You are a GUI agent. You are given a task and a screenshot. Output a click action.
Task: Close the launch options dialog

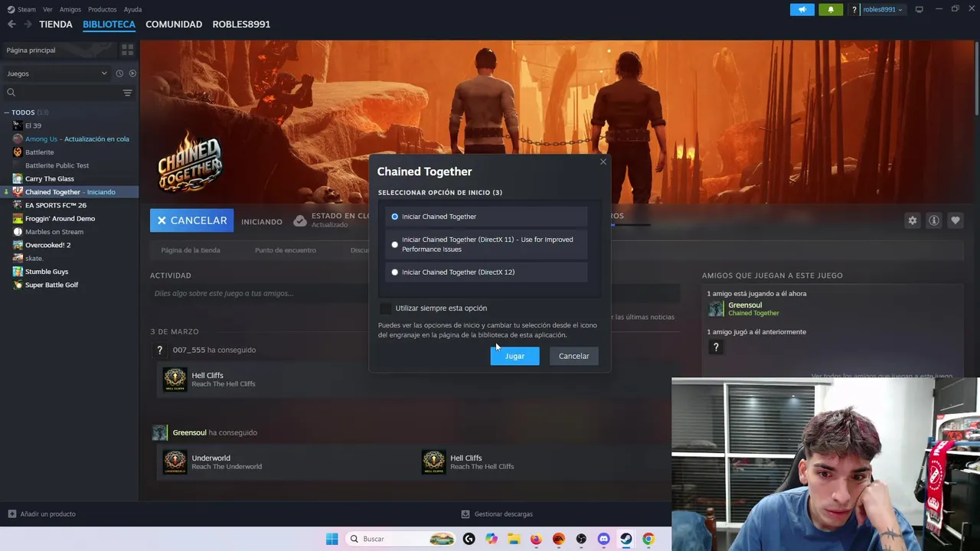pos(603,161)
